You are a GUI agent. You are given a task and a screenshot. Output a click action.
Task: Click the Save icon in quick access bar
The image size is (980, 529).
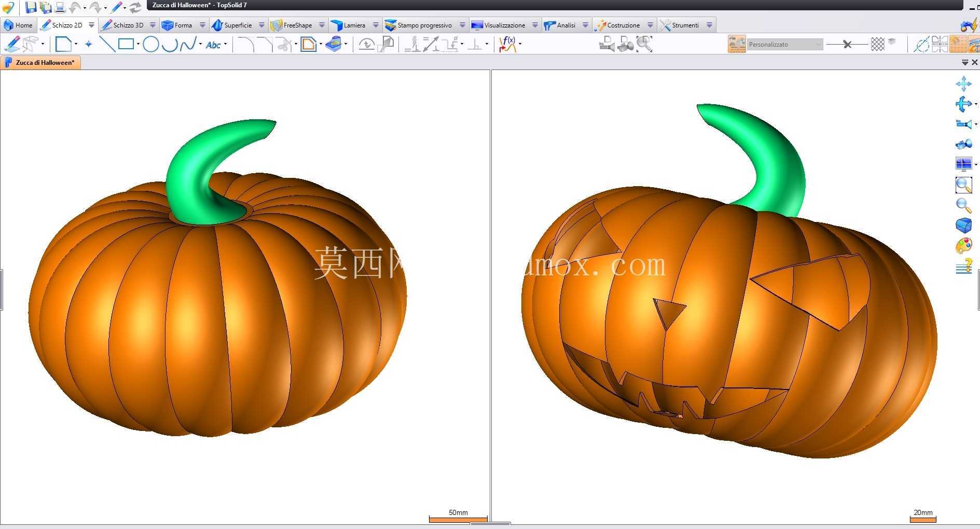(x=31, y=7)
